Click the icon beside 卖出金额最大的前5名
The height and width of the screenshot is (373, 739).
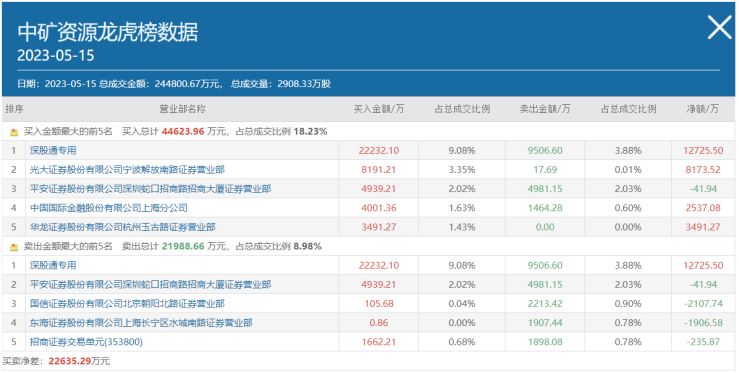[14, 247]
